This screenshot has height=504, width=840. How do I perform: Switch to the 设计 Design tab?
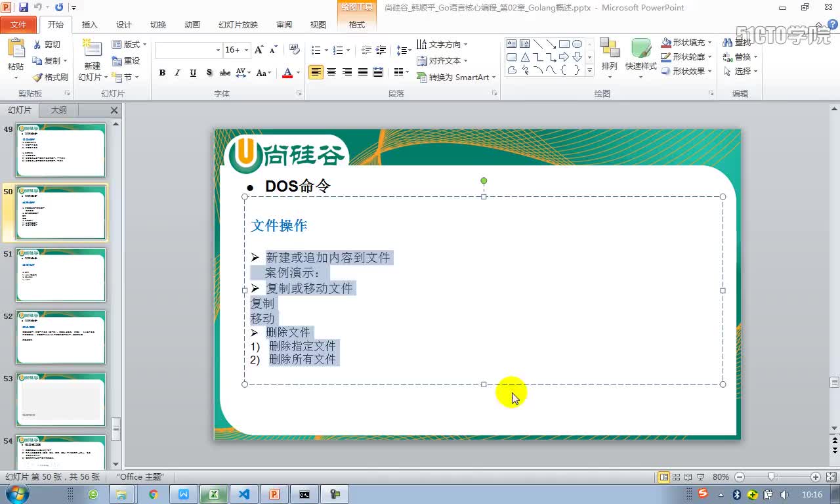coord(123,24)
